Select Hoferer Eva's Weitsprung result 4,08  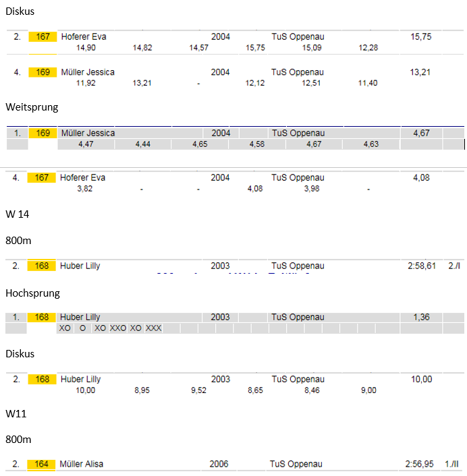421,177
